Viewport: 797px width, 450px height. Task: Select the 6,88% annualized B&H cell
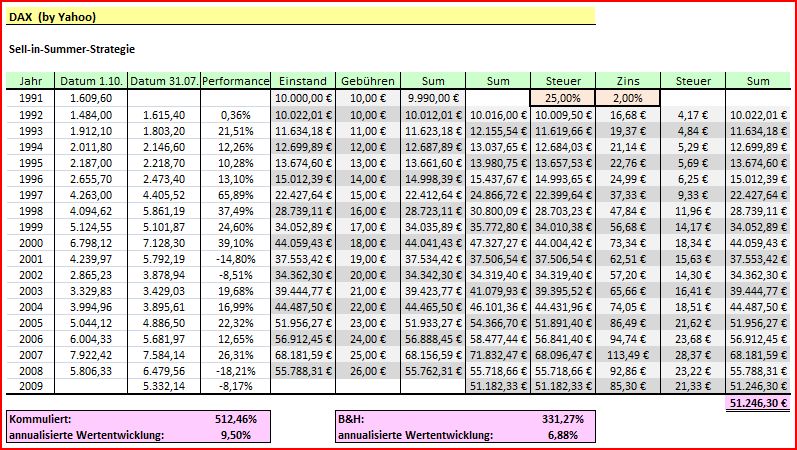point(563,435)
